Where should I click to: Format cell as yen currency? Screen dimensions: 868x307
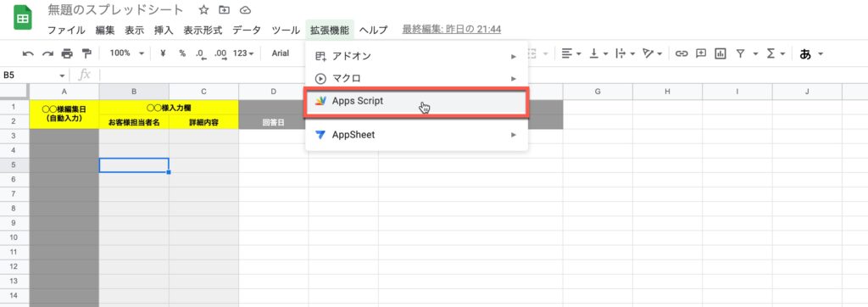point(163,53)
